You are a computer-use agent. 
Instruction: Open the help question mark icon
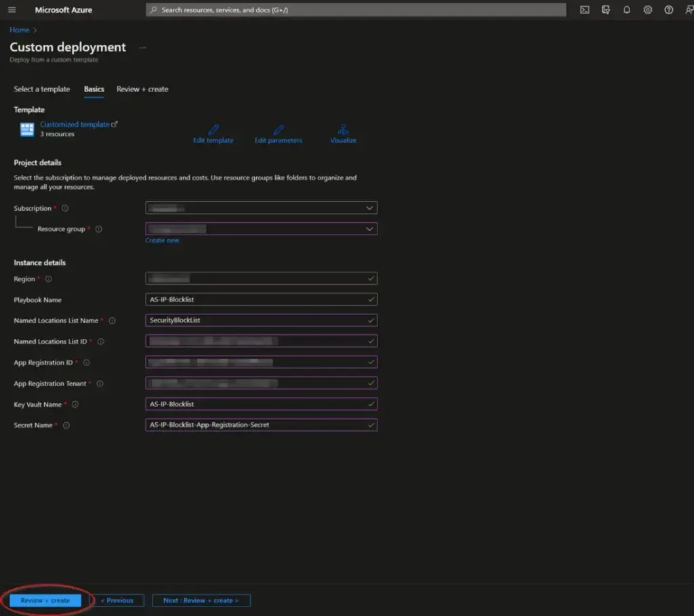(x=669, y=10)
